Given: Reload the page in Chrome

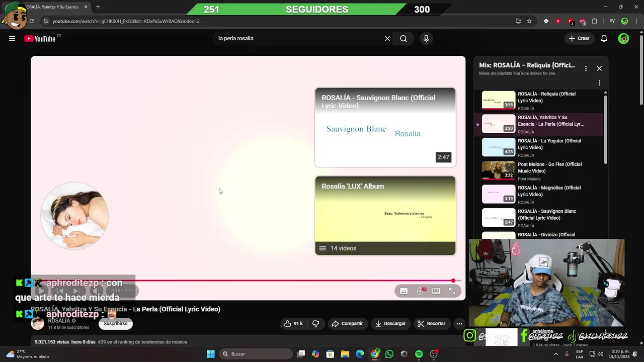Looking at the screenshot, I should [31, 21].
